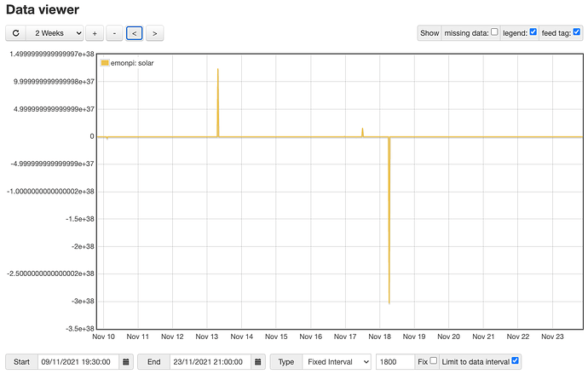588x374 pixels.
Task: Click the 0 y-axis label
Action: (92, 136)
